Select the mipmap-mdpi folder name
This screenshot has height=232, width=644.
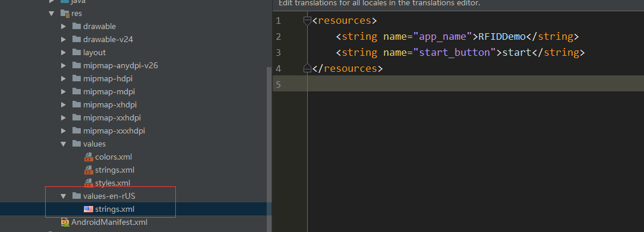coord(109,92)
